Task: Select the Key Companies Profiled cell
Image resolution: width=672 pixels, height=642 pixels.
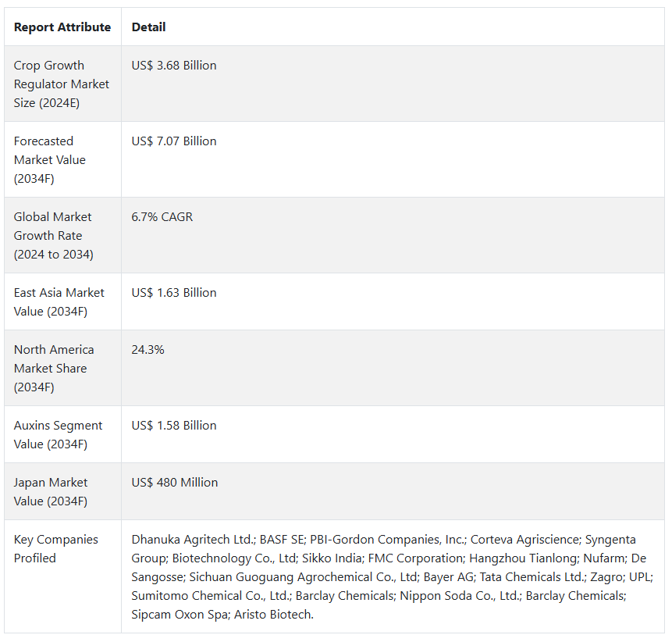Action: 56,549
